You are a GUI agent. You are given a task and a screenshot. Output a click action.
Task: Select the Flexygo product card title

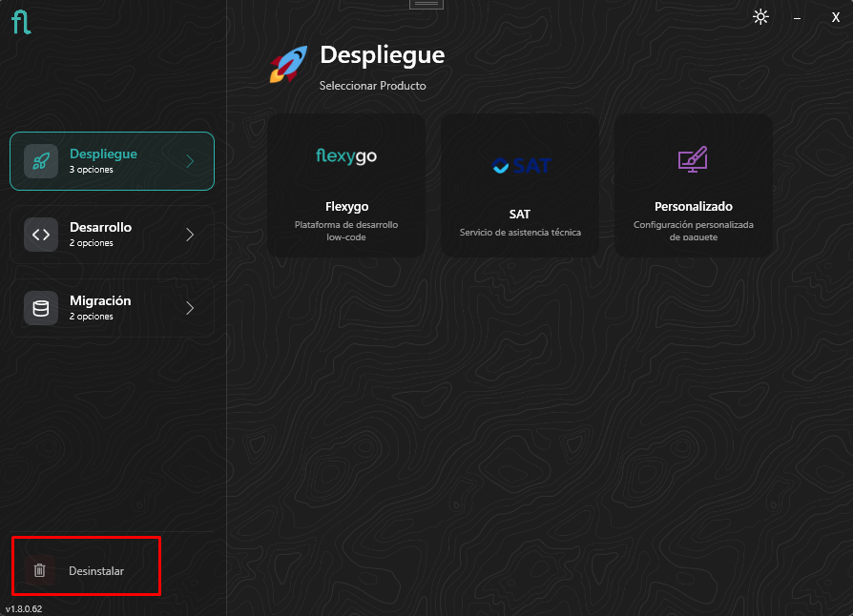[x=346, y=207]
